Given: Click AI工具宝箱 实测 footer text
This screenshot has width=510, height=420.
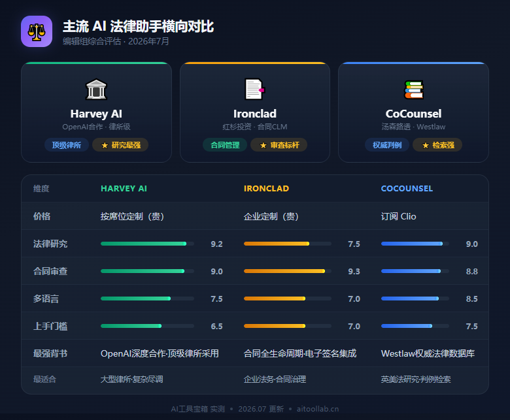Looking at the screenshot, I should coord(198,409).
